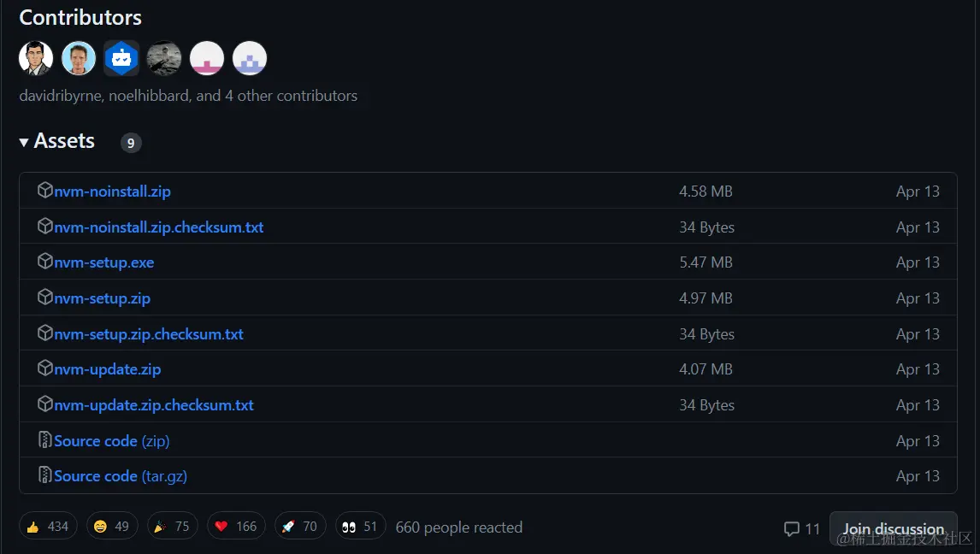Open the grayscale moon-photo contributor avatar
Viewport: 980px width, 554px height.
[x=163, y=58]
